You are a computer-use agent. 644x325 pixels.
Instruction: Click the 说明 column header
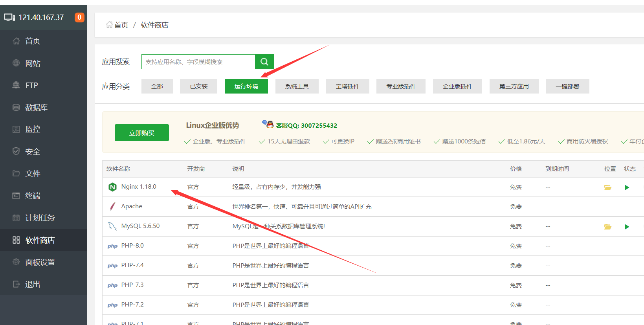[x=238, y=169]
